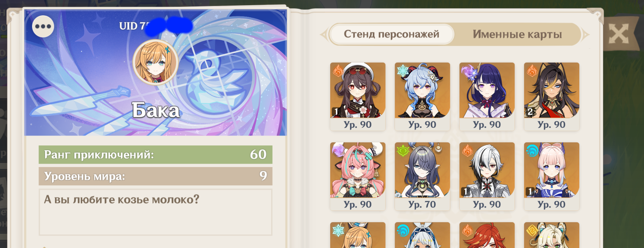Image resolution: width=644 pixels, height=248 pixels.
Task: Click the Уровень мира bar
Action: pos(155,176)
